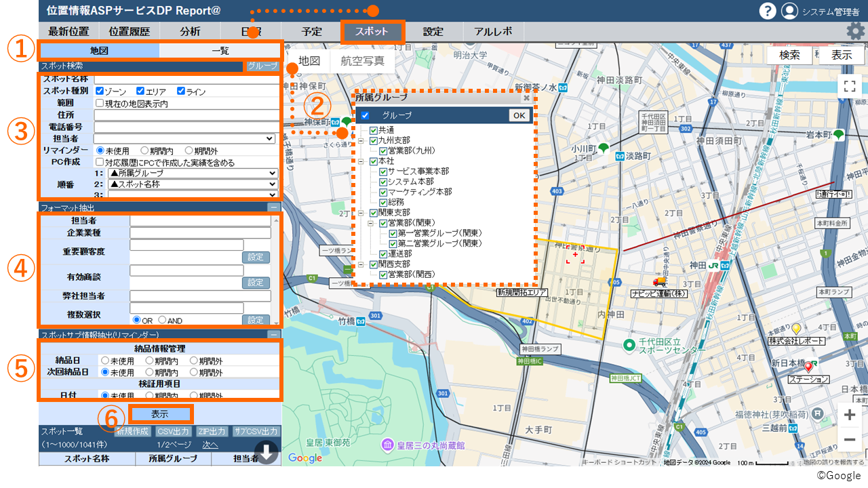Enable 対応履歴にPCで作成した実績を含める checkbox

[x=100, y=162]
